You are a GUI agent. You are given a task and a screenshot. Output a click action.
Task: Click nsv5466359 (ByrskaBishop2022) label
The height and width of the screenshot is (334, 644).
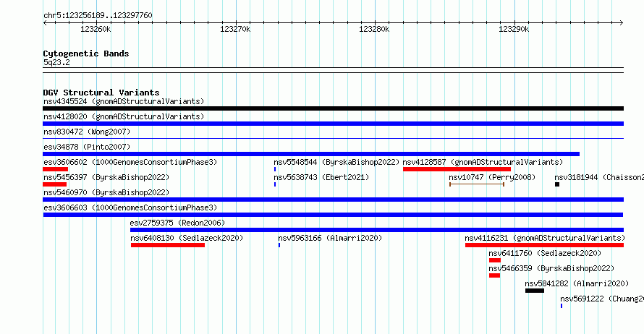pyautogui.click(x=551, y=268)
